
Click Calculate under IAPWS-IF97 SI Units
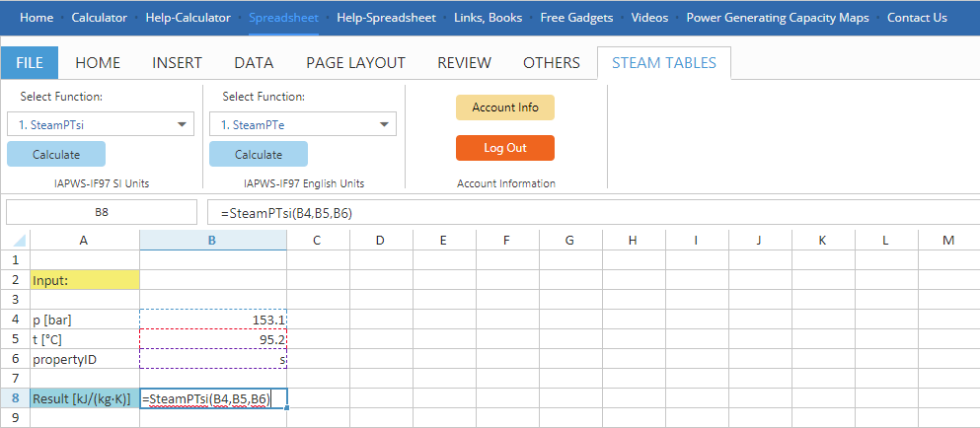[x=56, y=154]
